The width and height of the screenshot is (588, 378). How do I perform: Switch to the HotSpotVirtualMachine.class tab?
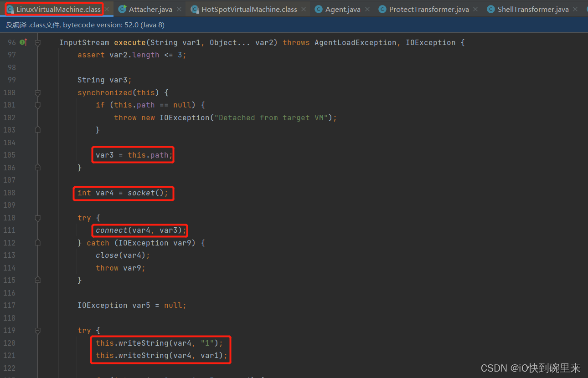point(249,9)
